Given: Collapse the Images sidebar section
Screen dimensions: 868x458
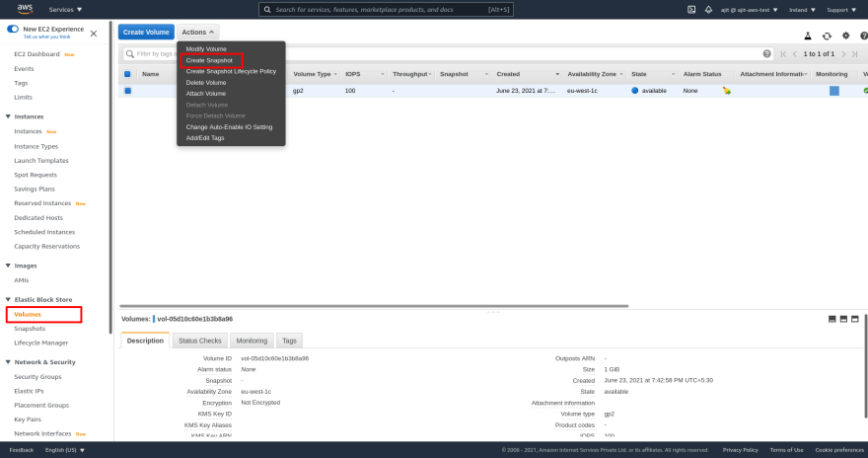Looking at the screenshot, I should [x=8, y=266].
